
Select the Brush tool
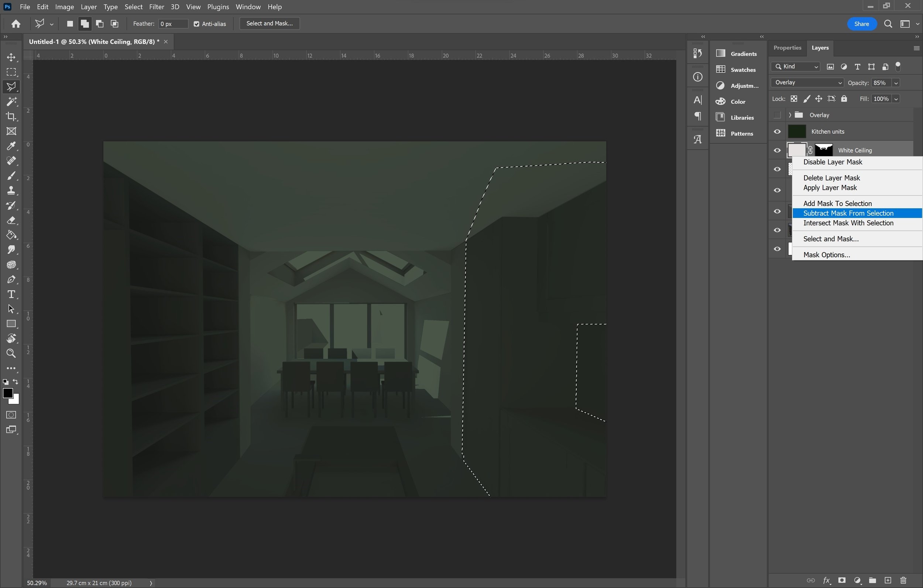[11, 176]
